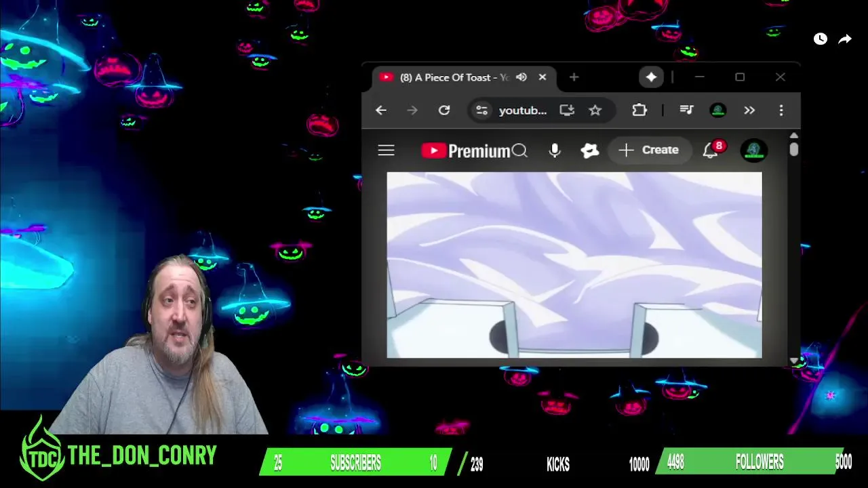Open a new browser tab
The image size is (868, 488).
pos(574,77)
